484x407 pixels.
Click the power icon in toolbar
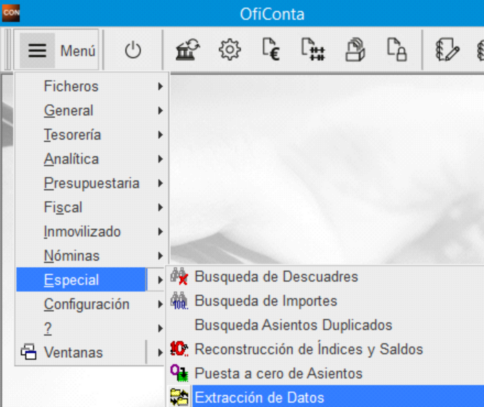133,50
